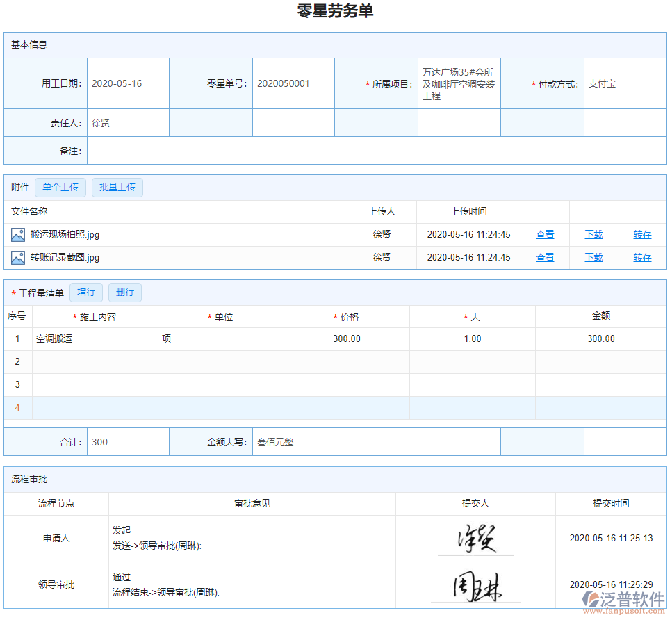Open the 付款方式 field showing 支付宝

[624, 84]
